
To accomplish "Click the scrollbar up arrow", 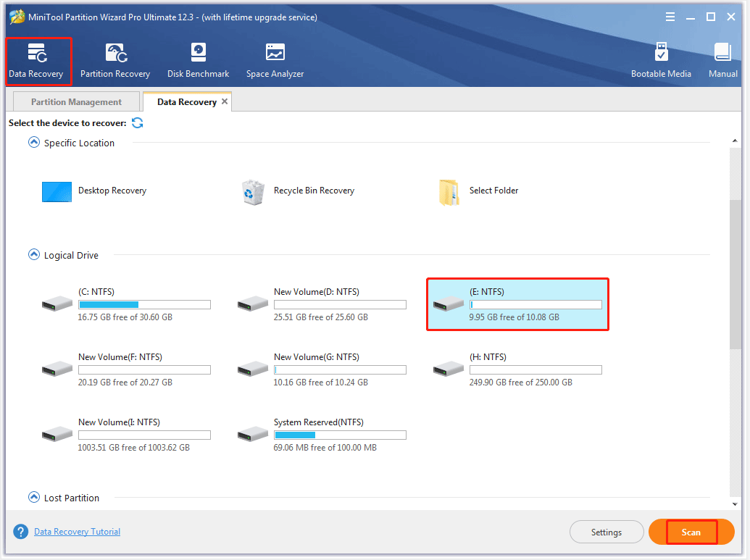I will click(735, 141).
